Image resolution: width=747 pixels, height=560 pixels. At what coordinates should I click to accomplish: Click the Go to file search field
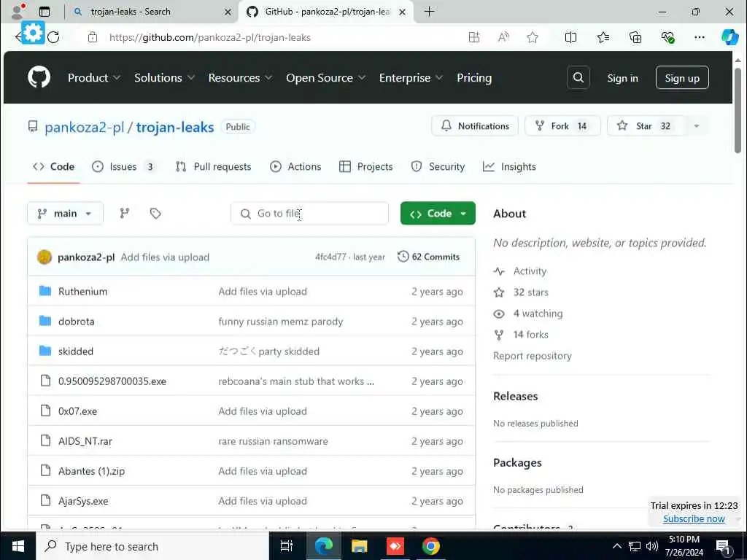[x=309, y=214]
